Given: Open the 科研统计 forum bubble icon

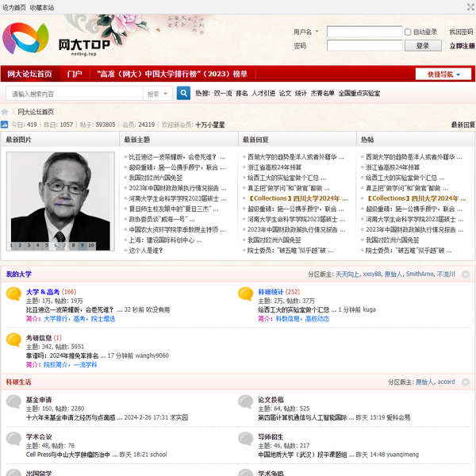Looking at the screenshot, I should click(245, 295).
